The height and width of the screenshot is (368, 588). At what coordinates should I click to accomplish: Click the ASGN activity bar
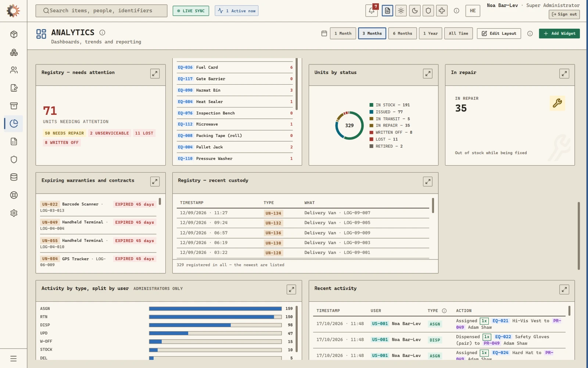(215, 309)
